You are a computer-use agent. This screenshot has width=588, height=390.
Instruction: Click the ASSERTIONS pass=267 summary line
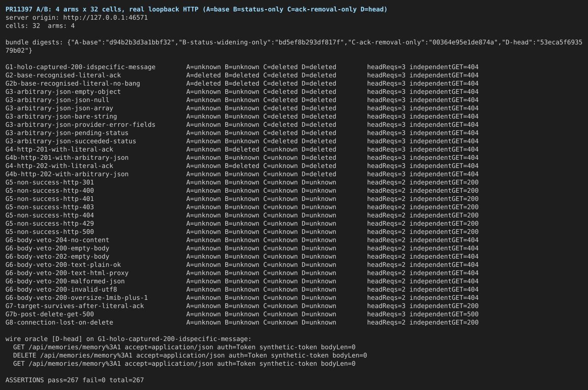pos(75,380)
